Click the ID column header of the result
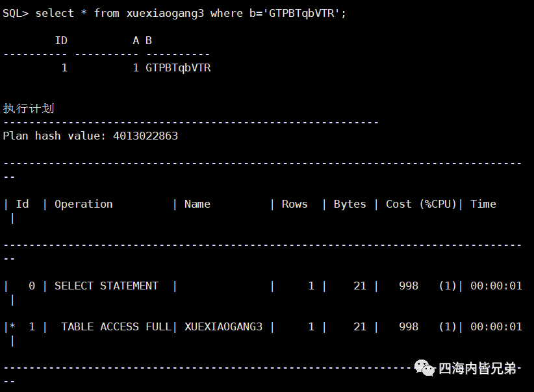The height and width of the screenshot is (392, 534). click(x=61, y=41)
